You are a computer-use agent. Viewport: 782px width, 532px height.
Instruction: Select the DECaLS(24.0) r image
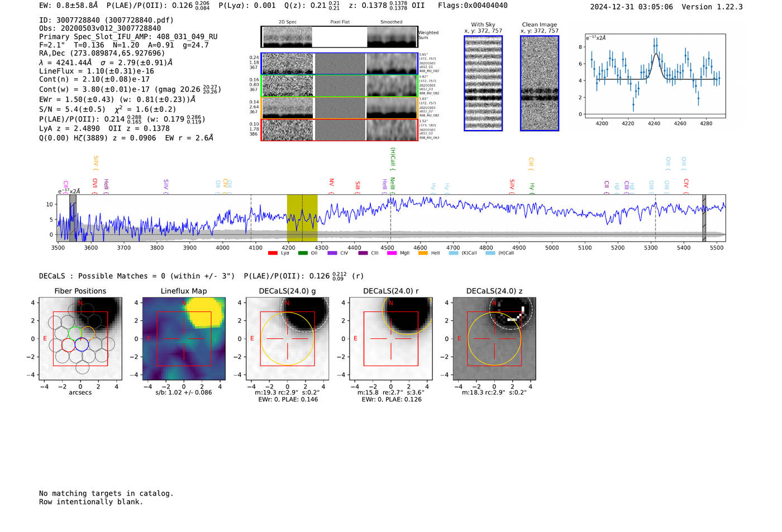coord(391,339)
